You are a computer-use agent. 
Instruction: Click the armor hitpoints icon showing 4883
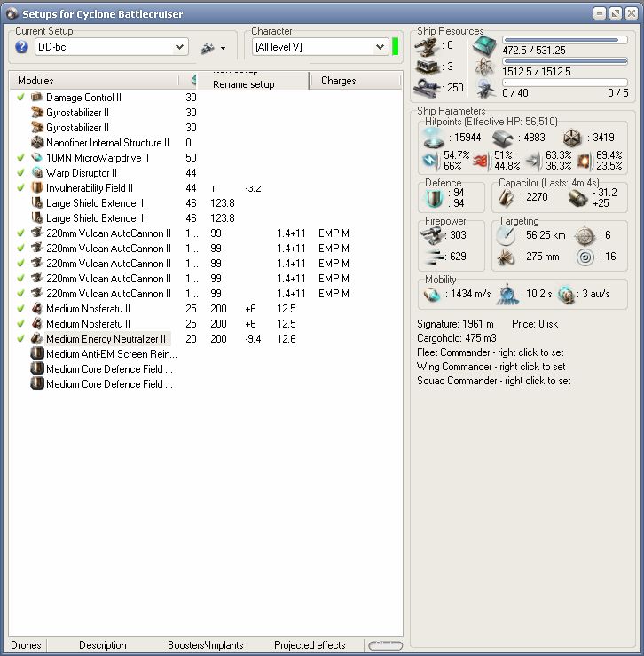(x=502, y=138)
